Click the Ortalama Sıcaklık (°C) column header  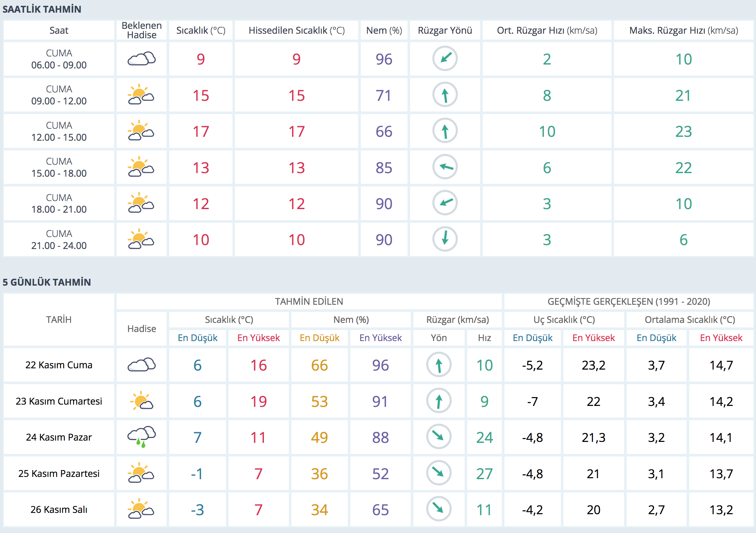[690, 319]
